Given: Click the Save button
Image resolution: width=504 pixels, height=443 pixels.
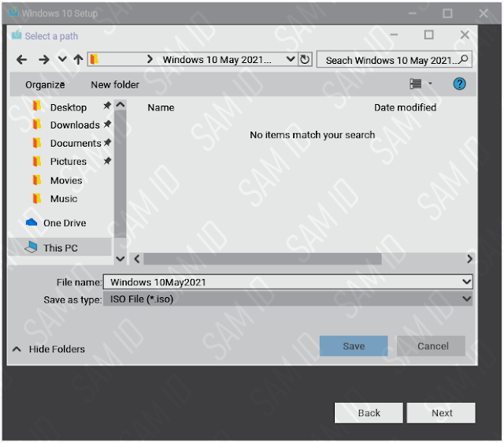Looking at the screenshot, I should click(354, 346).
